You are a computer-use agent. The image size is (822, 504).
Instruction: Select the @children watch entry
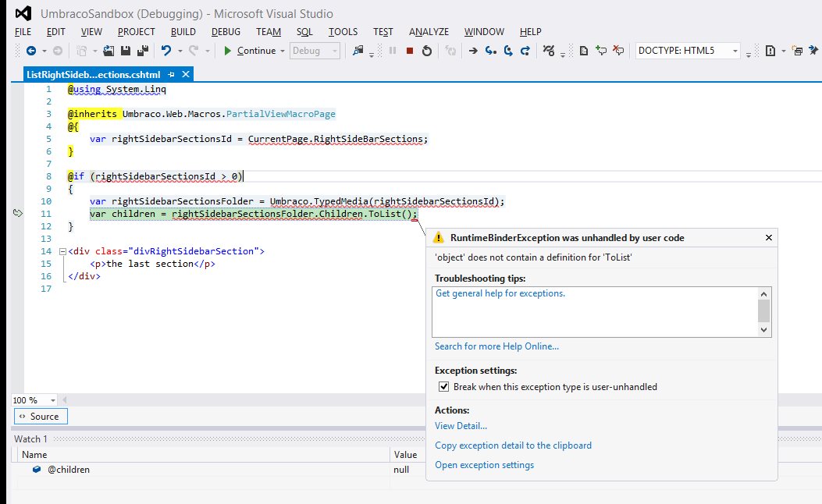point(69,470)
